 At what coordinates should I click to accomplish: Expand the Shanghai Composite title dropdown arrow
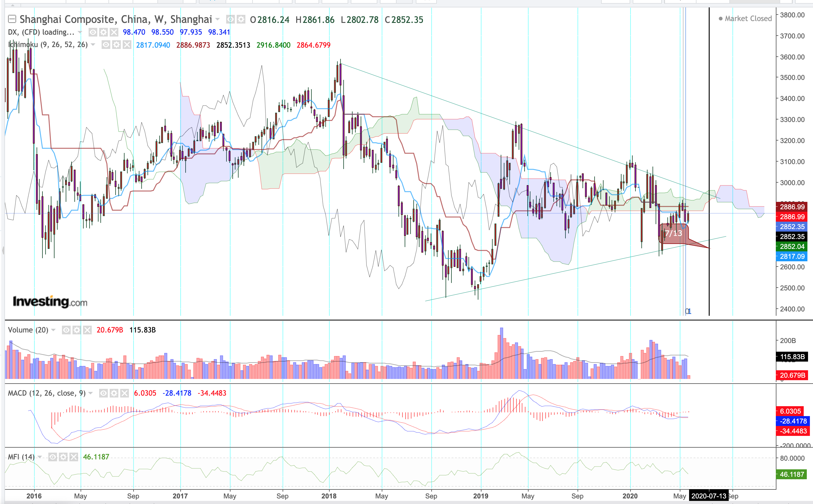pyautogui.click(x=218, y=19)
